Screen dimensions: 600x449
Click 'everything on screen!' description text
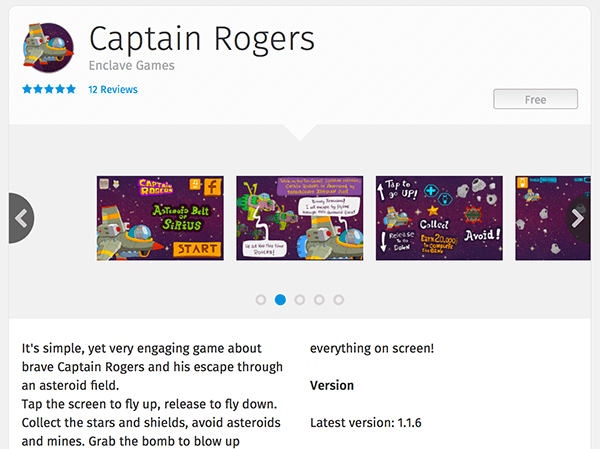(x=372, y=349)
